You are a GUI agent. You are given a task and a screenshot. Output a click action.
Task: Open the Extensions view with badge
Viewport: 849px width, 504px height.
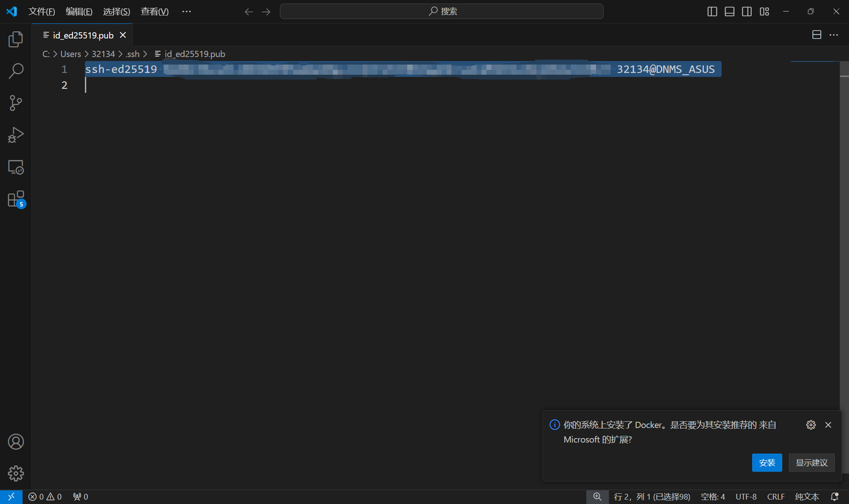click(15, 199)
